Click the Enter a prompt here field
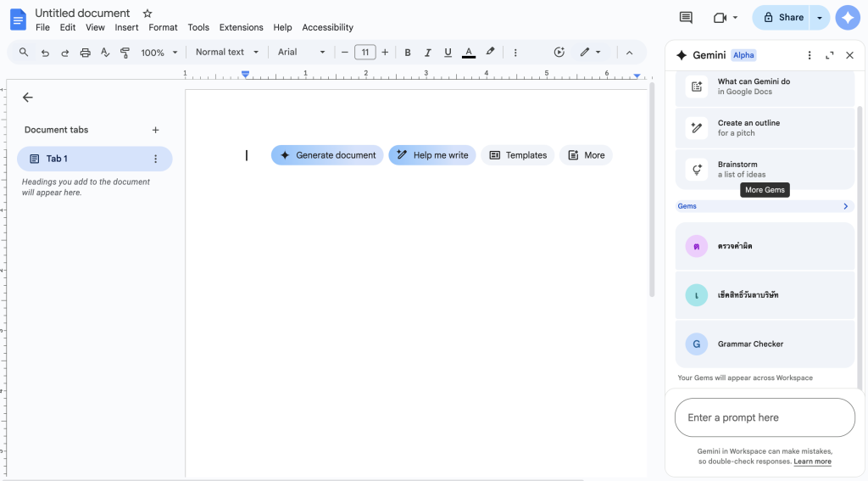The image size is (868, 481). tap(765, 417)
